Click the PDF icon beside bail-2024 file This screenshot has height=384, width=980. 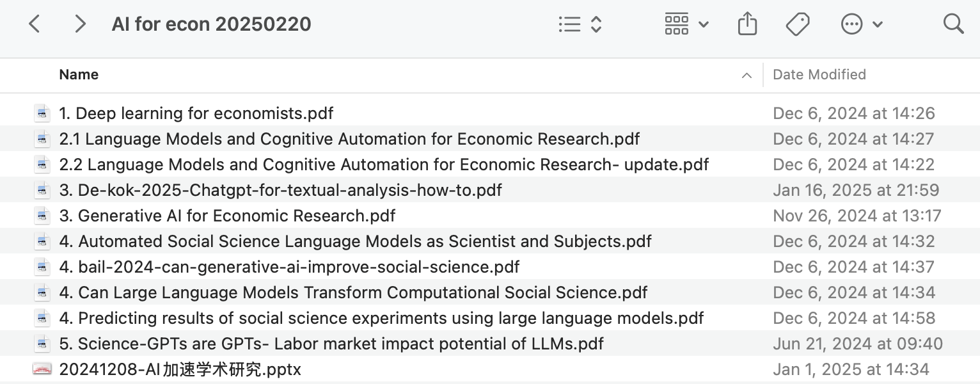[42, 267]
